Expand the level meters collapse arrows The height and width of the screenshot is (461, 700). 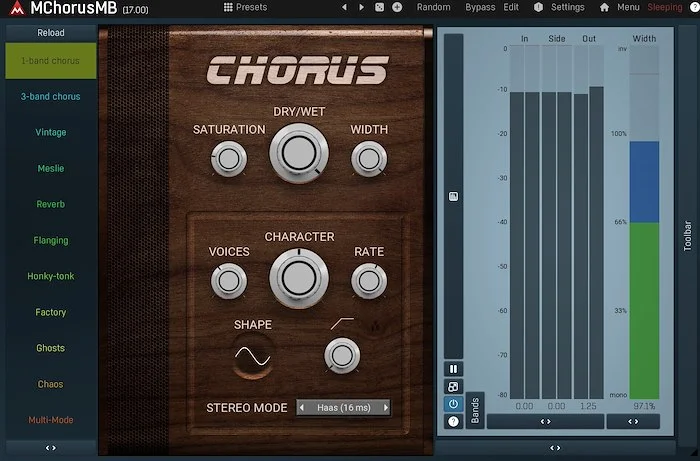(x=546, y=421)
